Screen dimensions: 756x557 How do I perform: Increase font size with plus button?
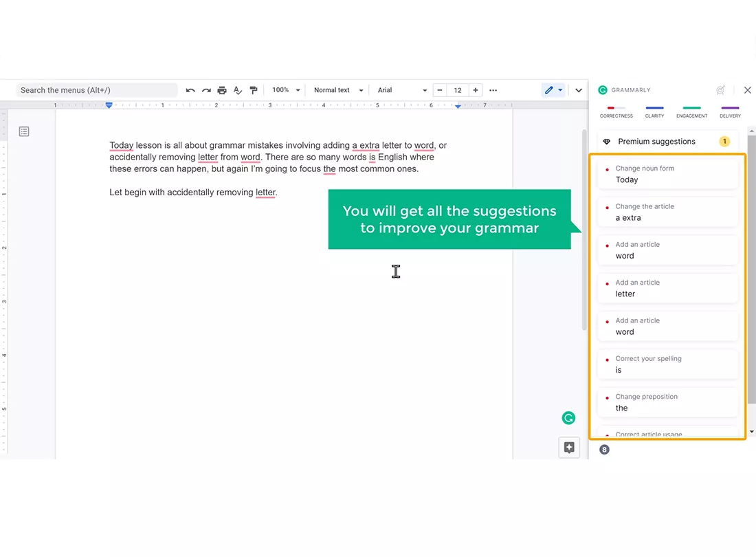click(476, 90)
